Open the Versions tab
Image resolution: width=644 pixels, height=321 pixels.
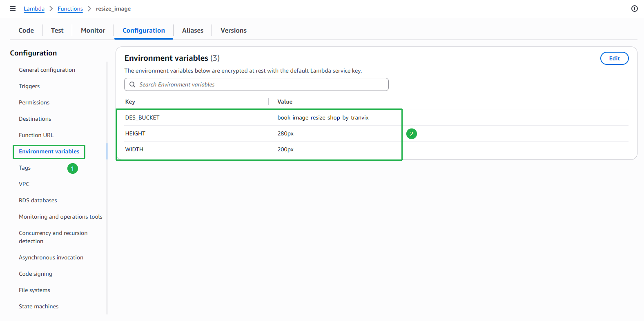[234, 31]
